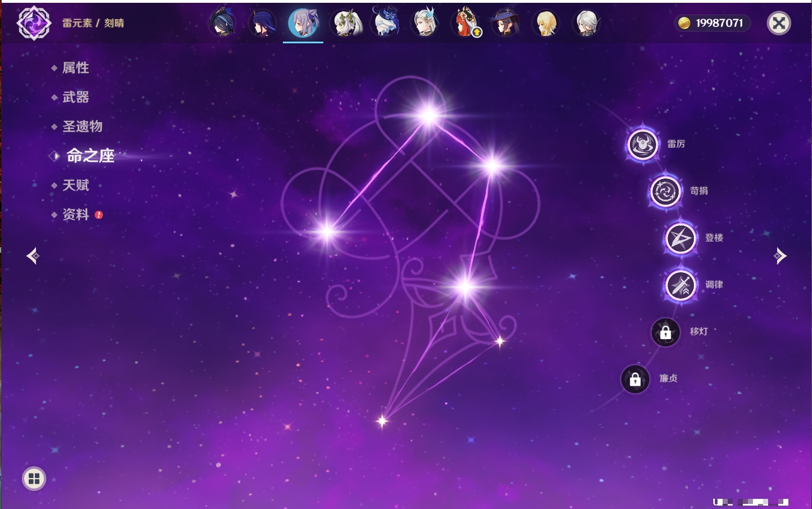The height and width of the screenshot is (509, 812).
Task: Open the 武器 weapon menu
Action: [75, 97]
